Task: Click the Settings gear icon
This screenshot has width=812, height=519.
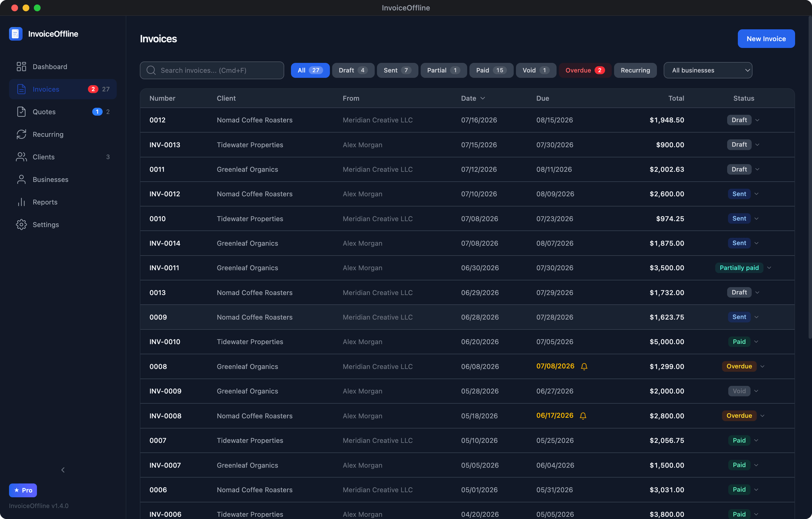Action: 21,225
